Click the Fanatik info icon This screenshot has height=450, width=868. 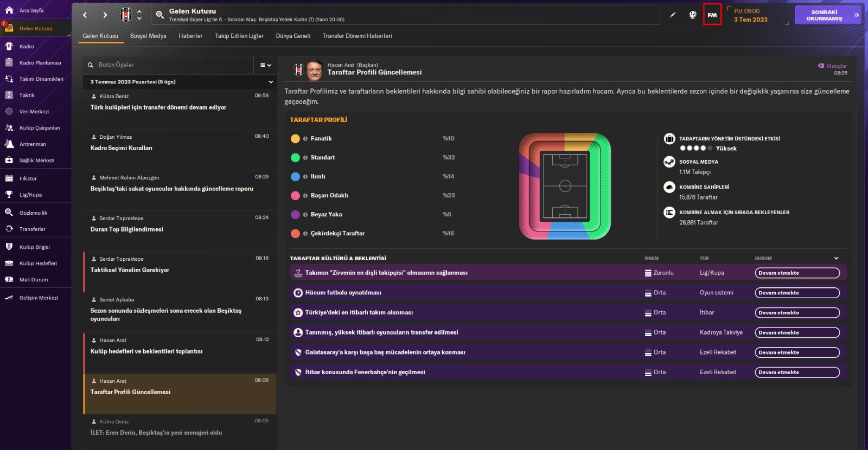(305, 139)
